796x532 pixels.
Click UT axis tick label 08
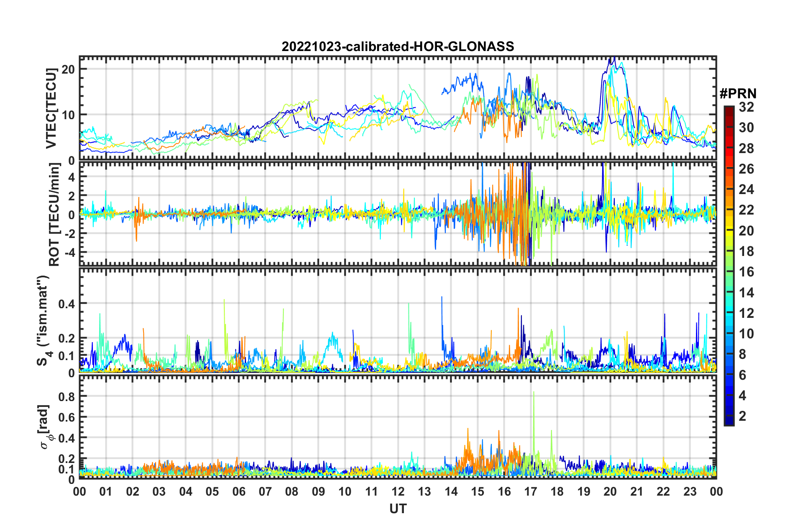tap(292, 491)
